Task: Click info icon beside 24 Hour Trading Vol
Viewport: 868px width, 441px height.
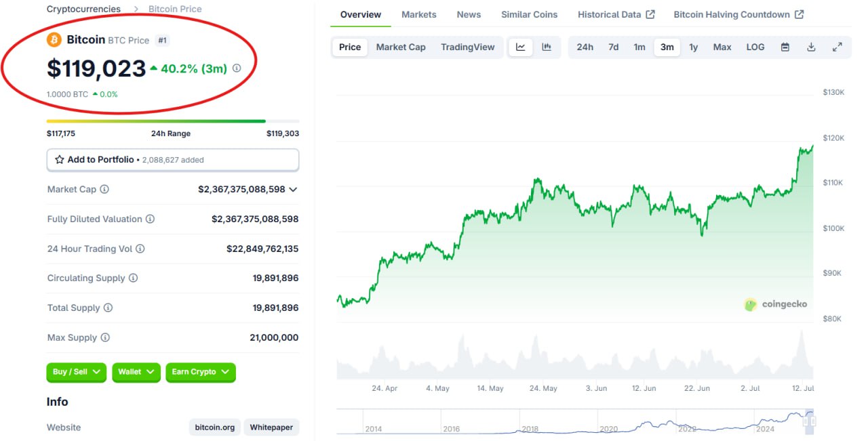Action: (x=140, y=249)
